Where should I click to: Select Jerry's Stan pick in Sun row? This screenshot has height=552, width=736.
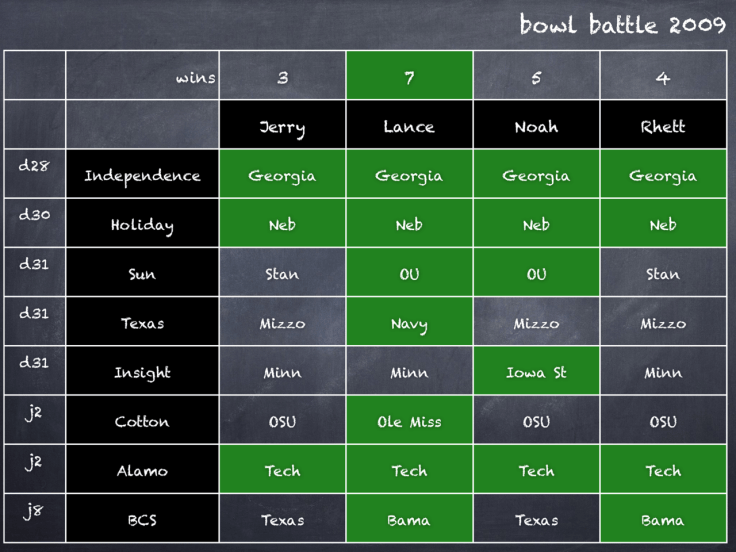pyautogui.click(x=283, y=273)
